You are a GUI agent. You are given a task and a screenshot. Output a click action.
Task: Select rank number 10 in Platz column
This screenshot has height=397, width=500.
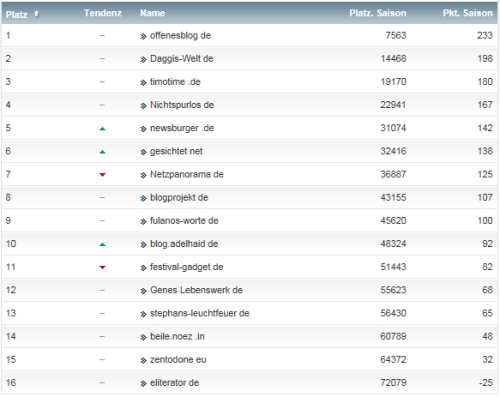point(11,244)
